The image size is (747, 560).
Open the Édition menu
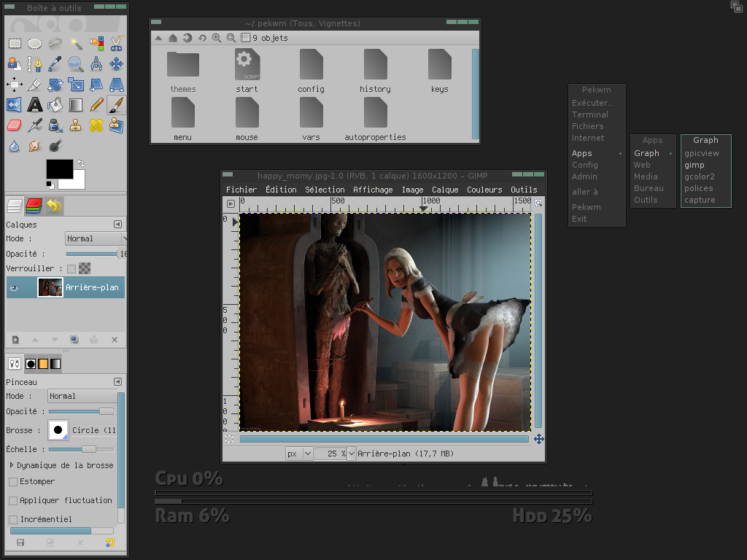(x=281, y=190)
